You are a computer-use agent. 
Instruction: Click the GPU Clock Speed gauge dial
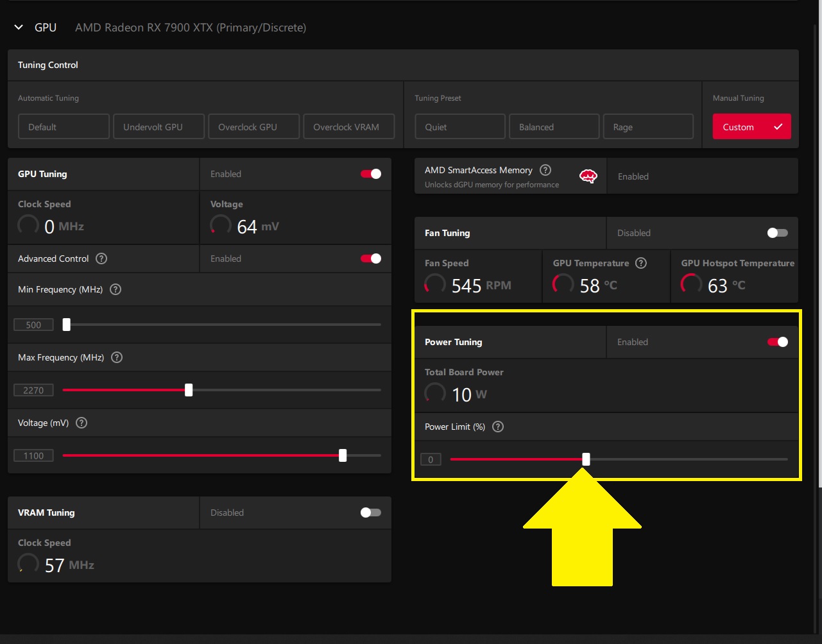pos(28,226)
